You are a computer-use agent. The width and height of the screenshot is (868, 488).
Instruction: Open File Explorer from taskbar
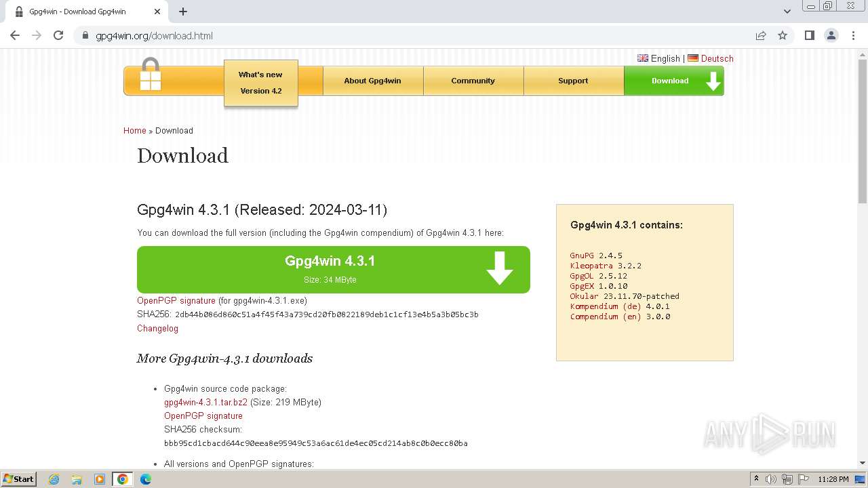tap(77, 479)
